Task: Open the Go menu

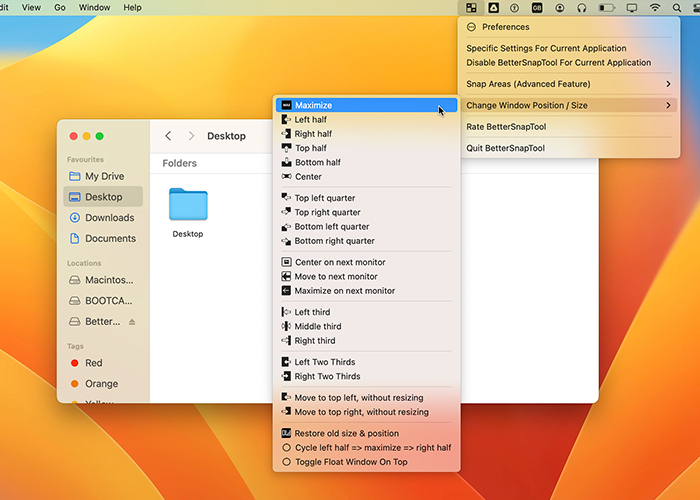Action: tap(60, 8)
